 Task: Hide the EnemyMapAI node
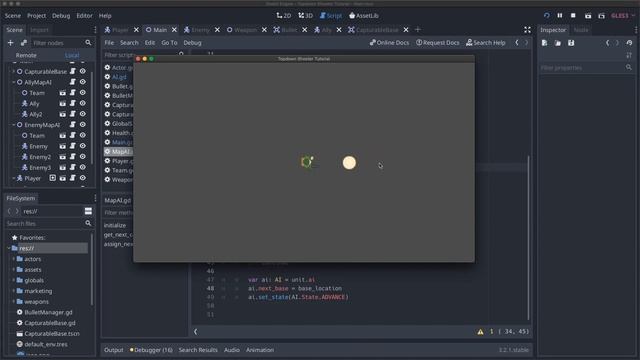click(x=83, y=124)
